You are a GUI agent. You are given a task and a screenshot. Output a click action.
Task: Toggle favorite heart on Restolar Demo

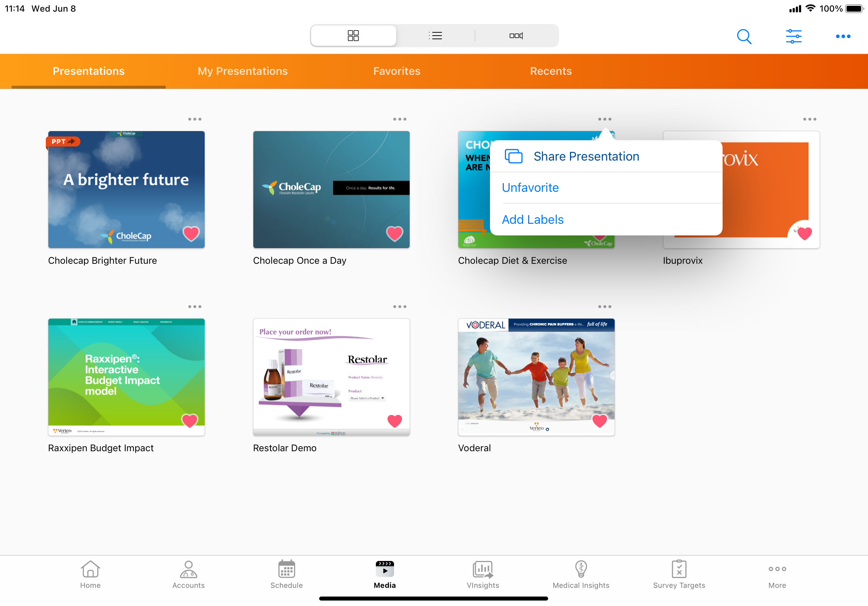click(394, 420)
